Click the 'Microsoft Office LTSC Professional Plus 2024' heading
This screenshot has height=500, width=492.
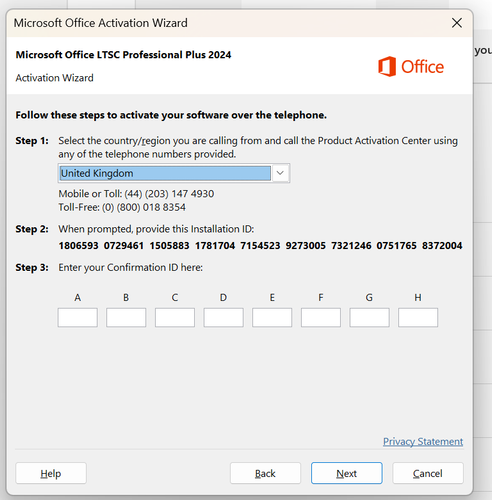[x=123, y=55]
